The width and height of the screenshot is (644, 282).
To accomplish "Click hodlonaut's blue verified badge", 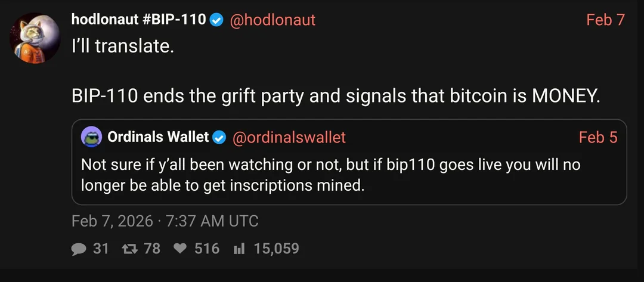I will pyautogui.click(x=216, y=20).
